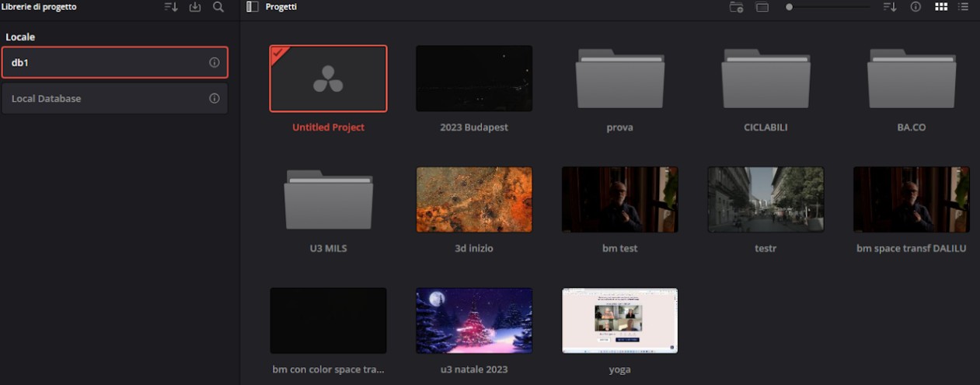Open the CICLABILI folder
The height and width of the screenshot is (385, 980).
766,79
